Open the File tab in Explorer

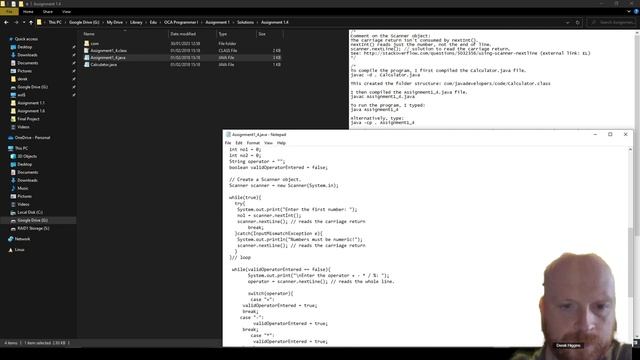click(9, 12)
